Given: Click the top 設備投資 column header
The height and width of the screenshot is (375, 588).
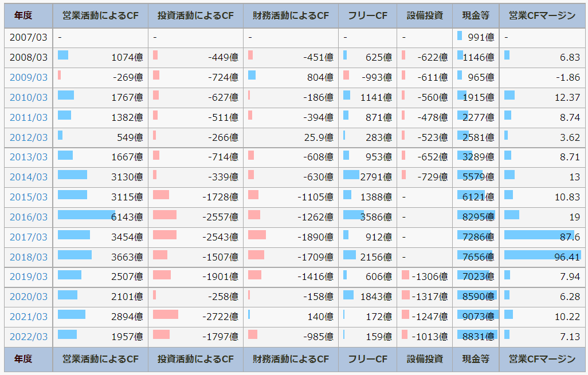Looking at the screenshot, I should 425,15.
